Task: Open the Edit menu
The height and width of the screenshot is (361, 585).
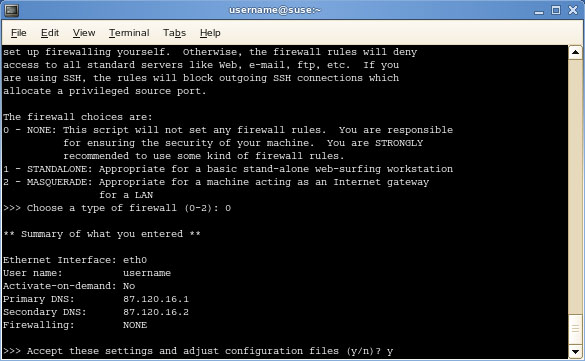Action: click(x=50, y=33)
